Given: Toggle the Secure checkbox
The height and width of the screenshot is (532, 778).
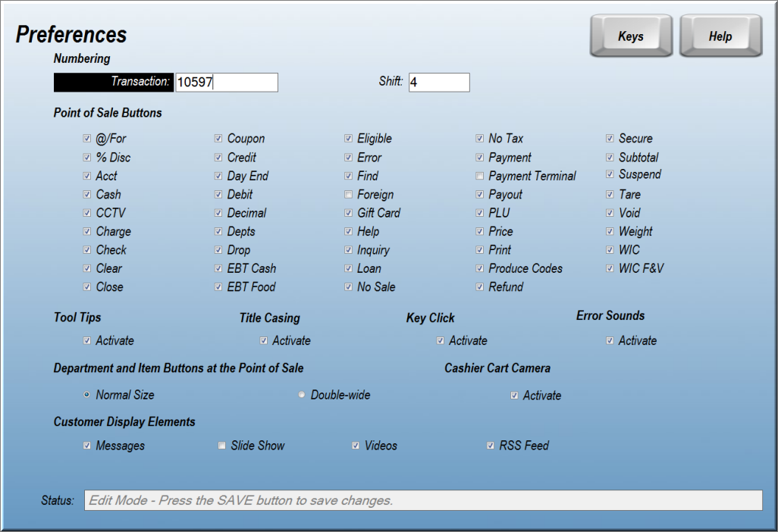Looking at the screenshot, I should click(x=610, y=139).
